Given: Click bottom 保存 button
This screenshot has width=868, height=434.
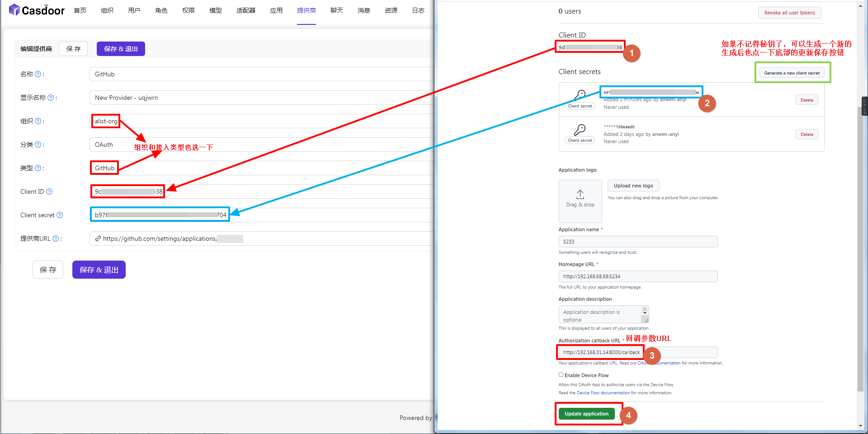Looking at the screenshot, I should (x=48, y=270).
